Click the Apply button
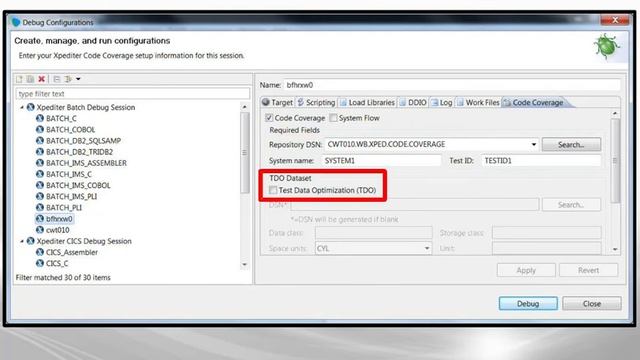This screenshot has width=640, height=360. pyautogui.click(x=526, y=270)
